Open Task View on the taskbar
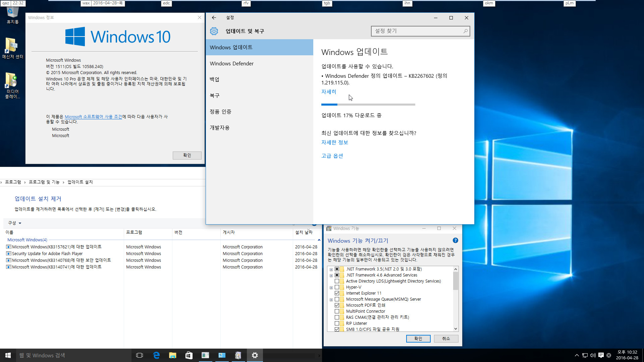This screenshot has width=644, height=362. 140,355
